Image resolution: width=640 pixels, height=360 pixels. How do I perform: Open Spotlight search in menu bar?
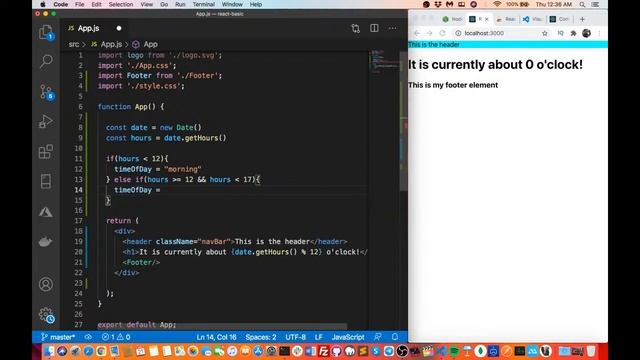(x=582, y=4)
